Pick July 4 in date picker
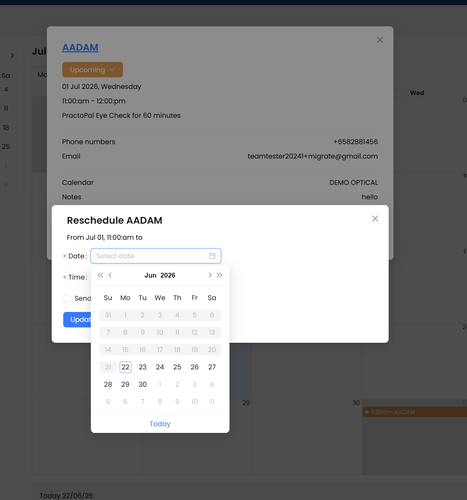This screenshot has width=467, height=500. (212, 384)
